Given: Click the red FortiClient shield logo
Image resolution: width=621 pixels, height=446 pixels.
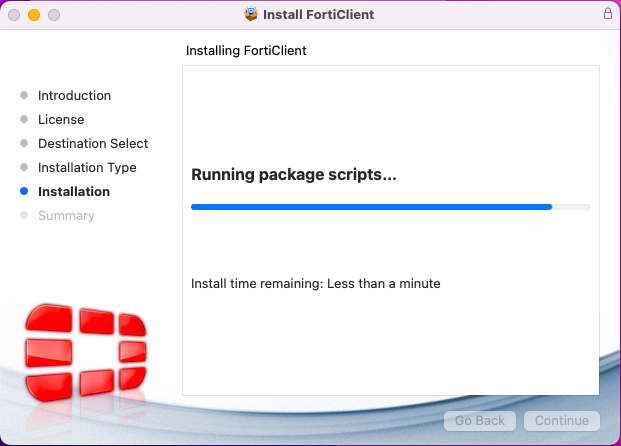Looking at the screenshot, I should (85, 352).
